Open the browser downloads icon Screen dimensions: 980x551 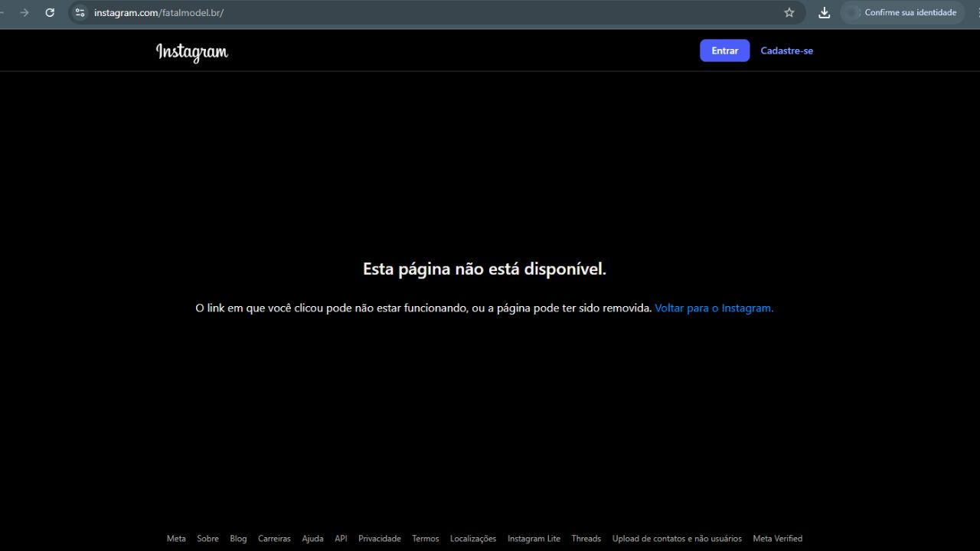coord(824,12)
